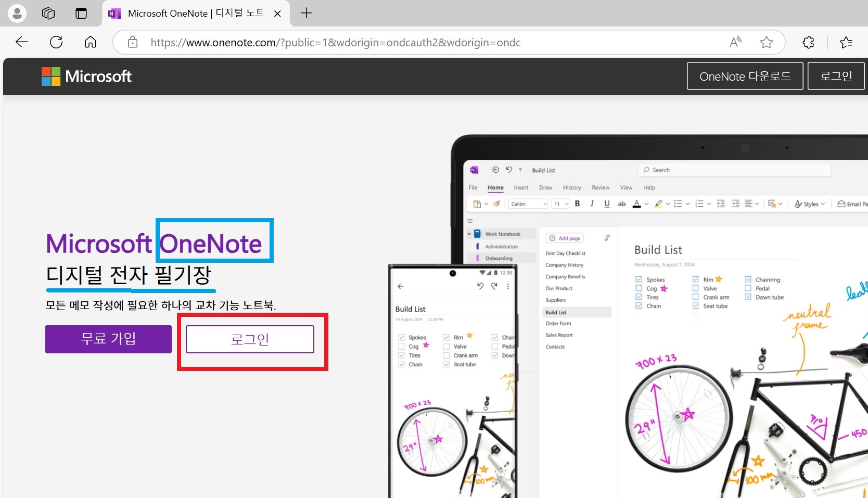
Task: Click the three-dot menu in phone app
Action: coord(508,286)
